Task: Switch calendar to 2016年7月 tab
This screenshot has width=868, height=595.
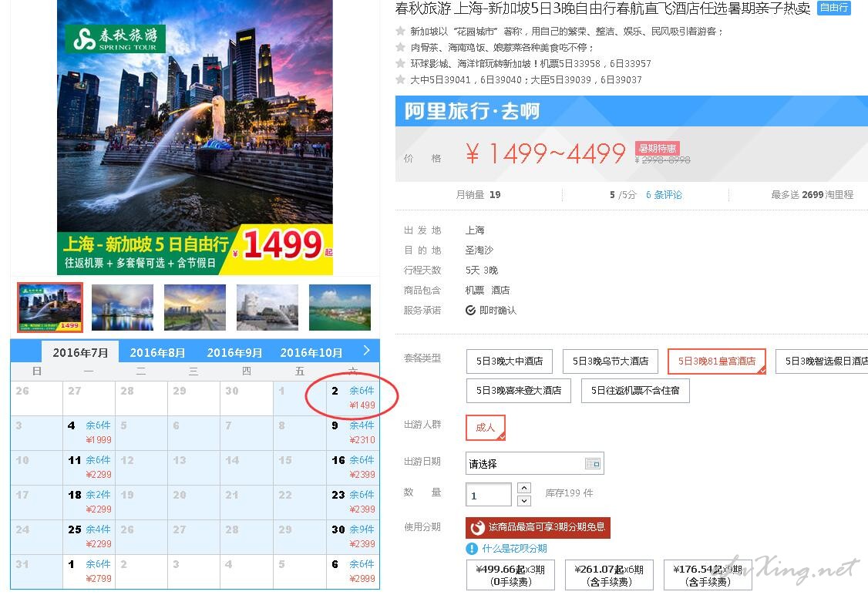Action: coord(80,352)
